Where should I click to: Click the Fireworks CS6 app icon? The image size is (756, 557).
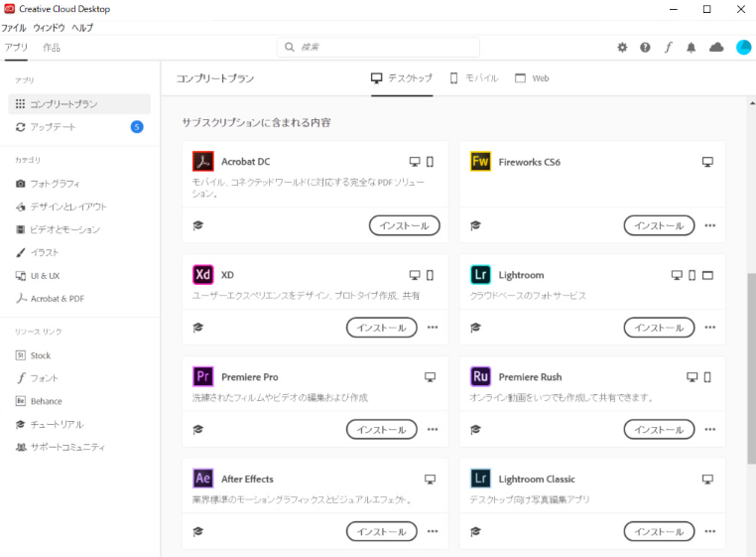[x=480, y=161]
